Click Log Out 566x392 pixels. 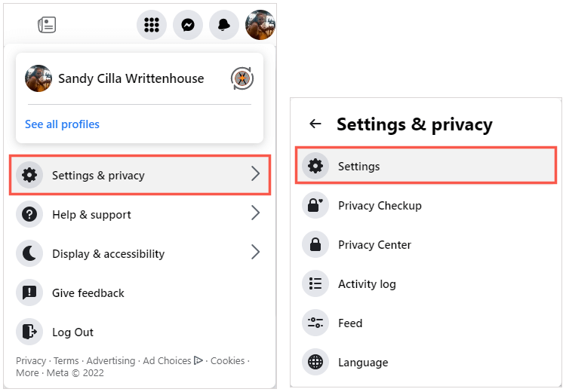pos(72,332)
